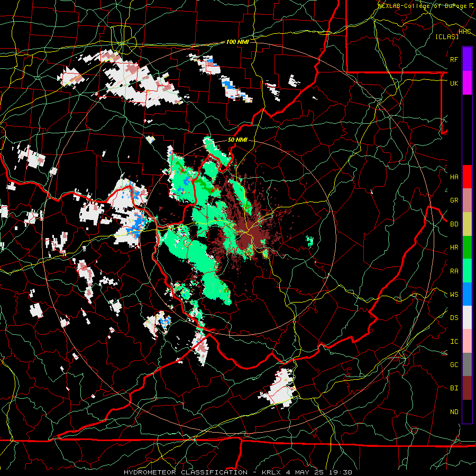Click the GC legend label
The height and width of the screenshot is (476, 476).
[454, 365]
